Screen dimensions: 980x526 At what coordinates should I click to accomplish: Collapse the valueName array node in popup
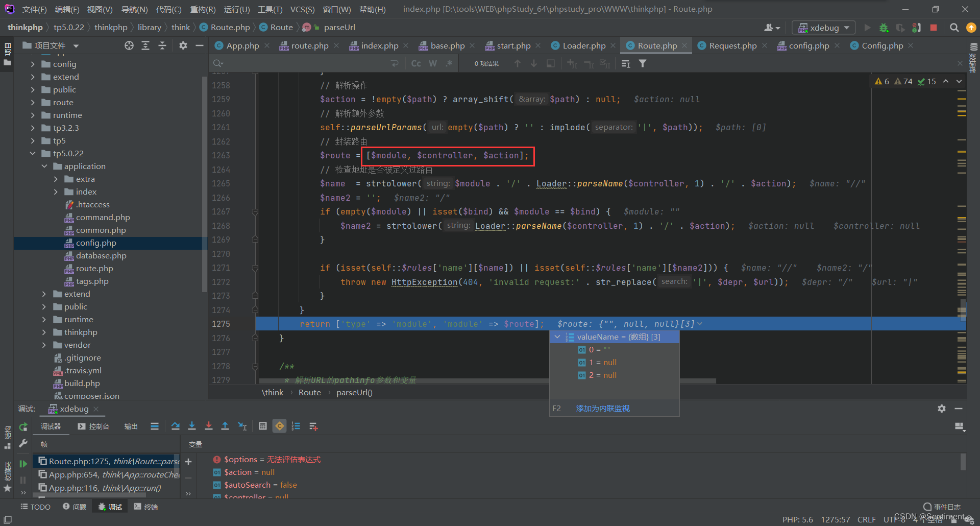click(557, 337)
